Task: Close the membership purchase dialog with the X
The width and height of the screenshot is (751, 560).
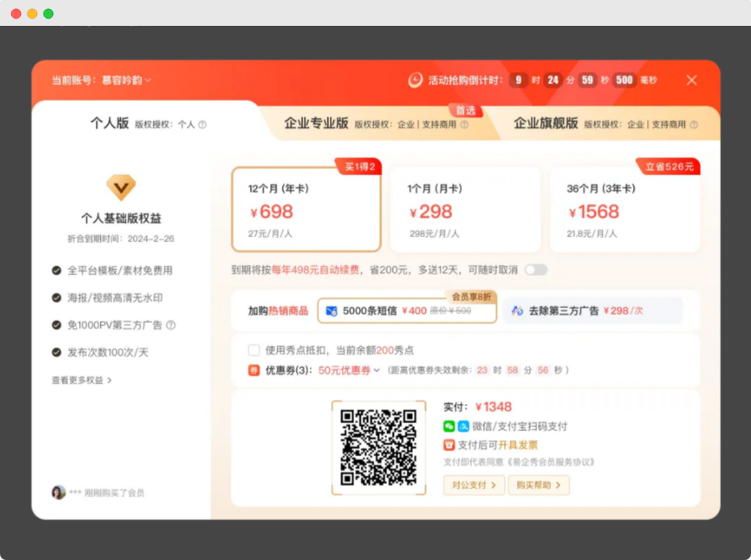Action: click(691, 80)
